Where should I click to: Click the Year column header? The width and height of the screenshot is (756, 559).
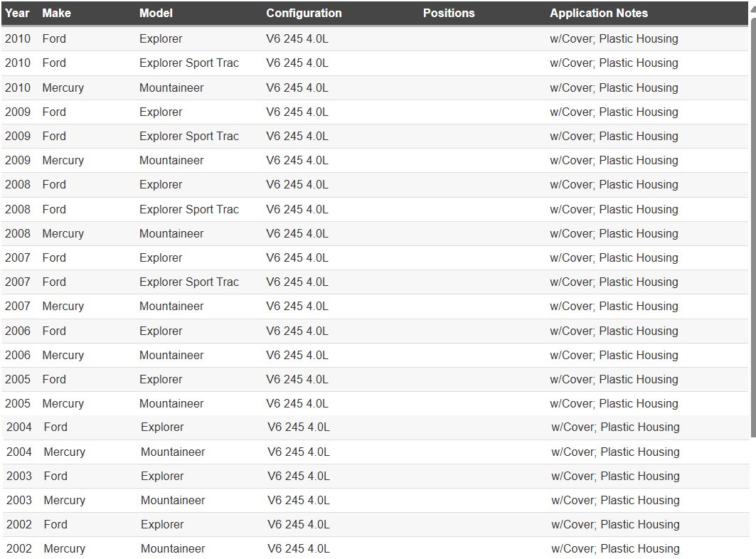click(x=17, y=13)
